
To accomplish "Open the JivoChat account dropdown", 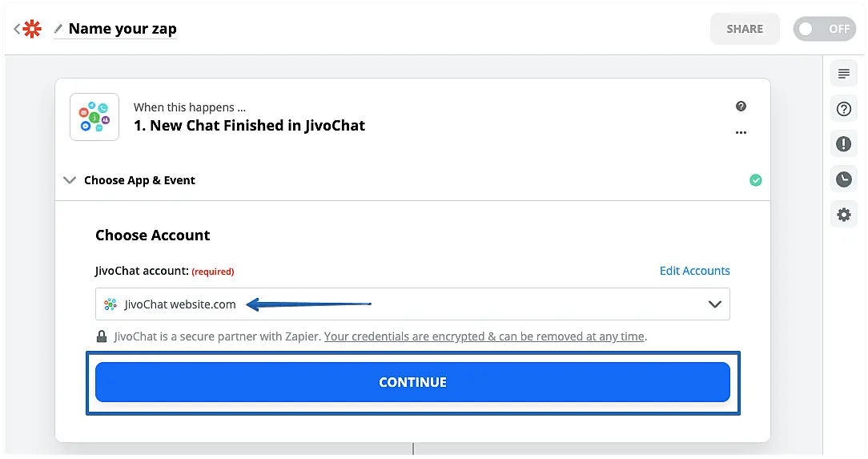I will point(412,304).
